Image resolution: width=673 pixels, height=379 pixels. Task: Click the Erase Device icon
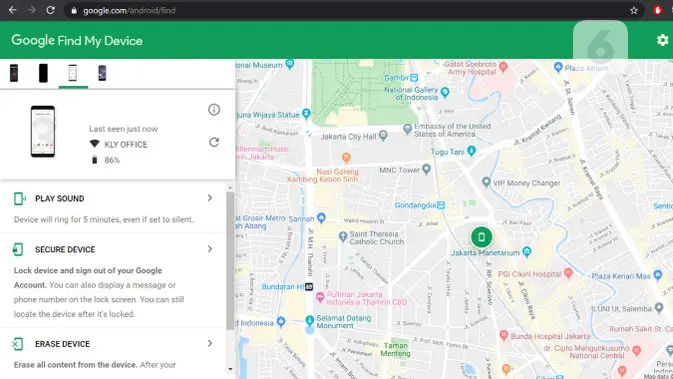(x=18, y=344)
